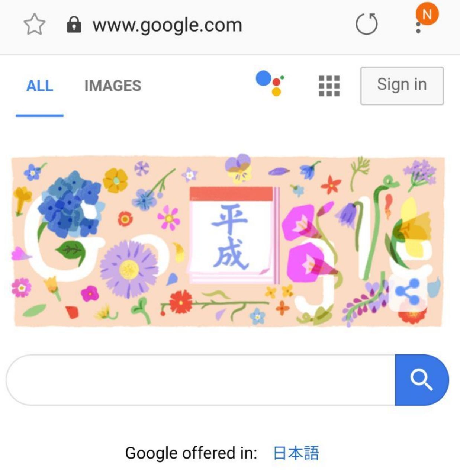Screen dimensions: 460x476
Task: Select the www.google.com address bar
Action: point(167,25)
